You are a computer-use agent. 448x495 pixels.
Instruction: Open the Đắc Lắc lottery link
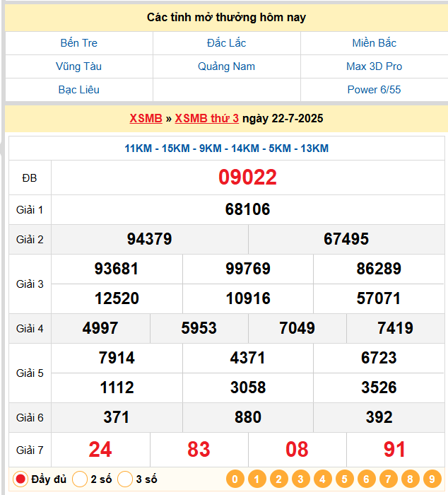(227, 43)
